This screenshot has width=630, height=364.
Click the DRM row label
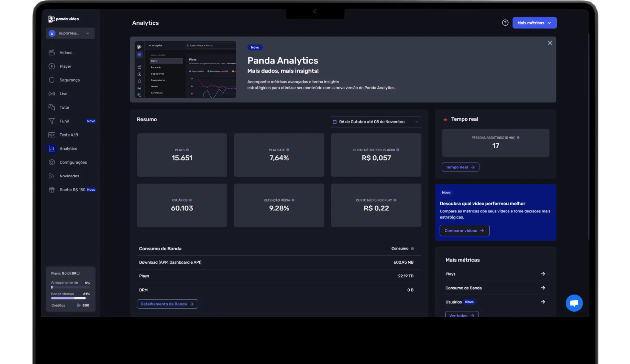pos(143,290)
